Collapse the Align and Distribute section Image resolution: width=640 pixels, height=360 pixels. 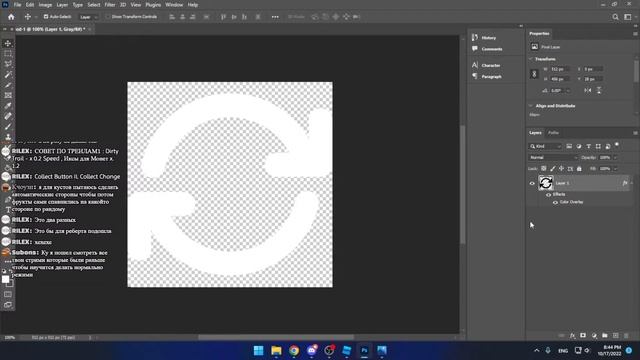point(531,106)
